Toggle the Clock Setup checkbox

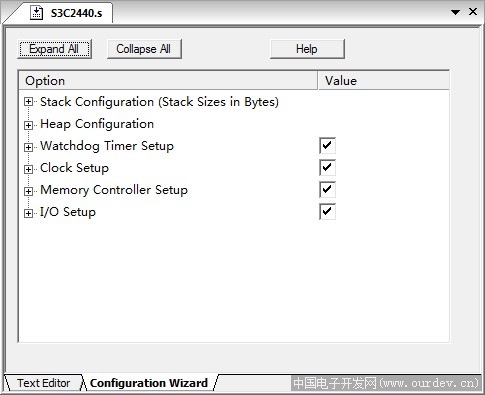click(x=327, y=168)
